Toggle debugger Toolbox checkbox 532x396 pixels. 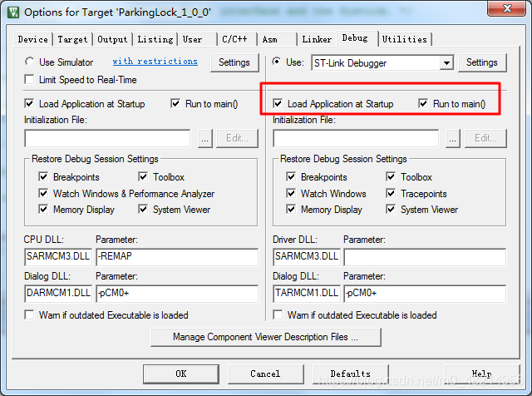391,176
